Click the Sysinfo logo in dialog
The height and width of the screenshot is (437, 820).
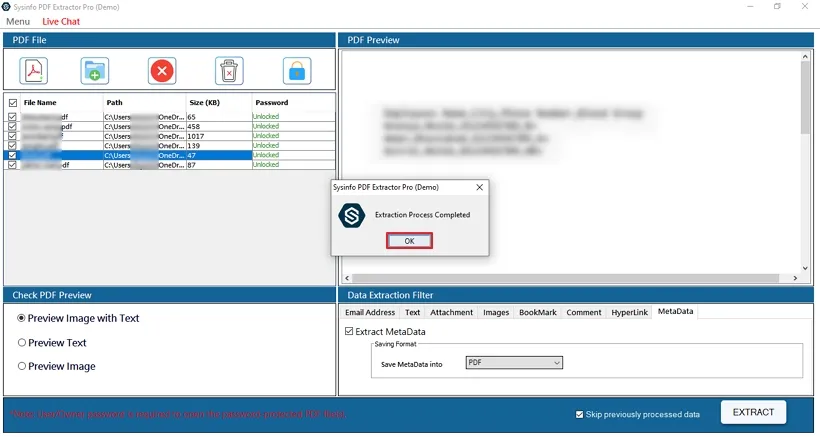(x=351, y=215)
